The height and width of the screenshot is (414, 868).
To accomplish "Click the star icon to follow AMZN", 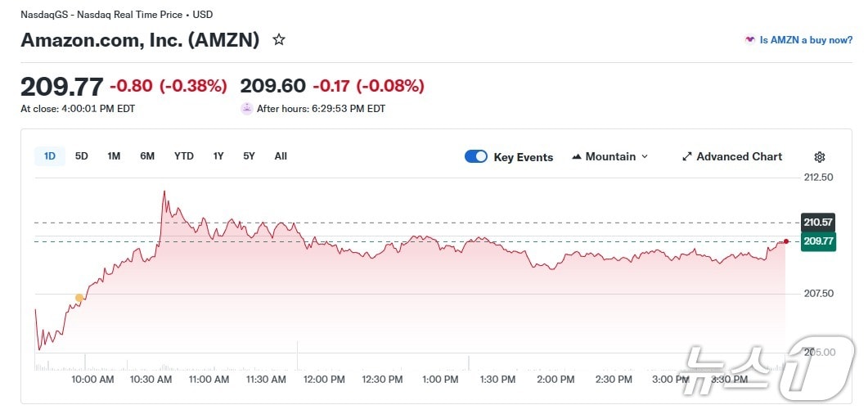I will tap(279, 39).
